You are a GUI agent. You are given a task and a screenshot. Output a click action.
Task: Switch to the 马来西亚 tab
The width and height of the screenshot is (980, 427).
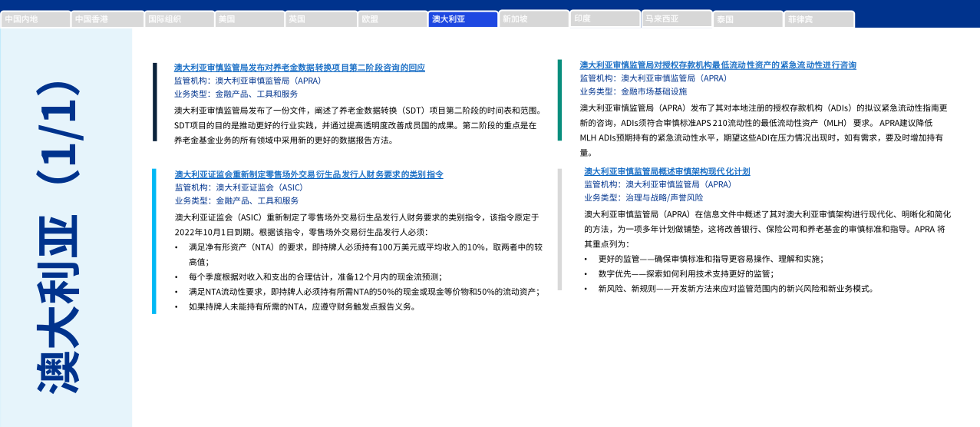(677, 18)
